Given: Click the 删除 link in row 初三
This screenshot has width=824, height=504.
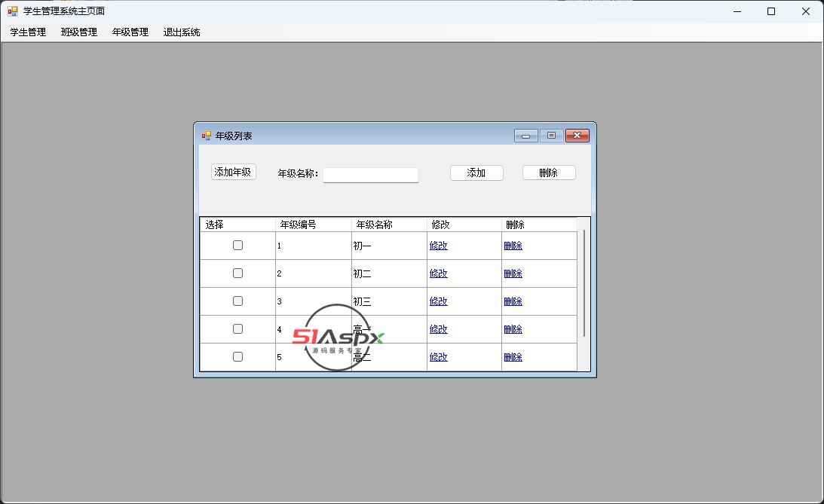Looking at the screenshot, I should coord(513,301).
